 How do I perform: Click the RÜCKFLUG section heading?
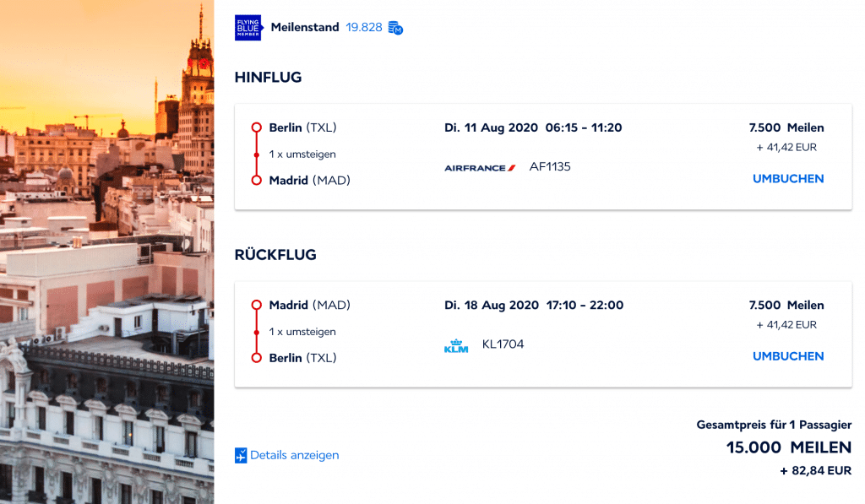(275, 255)
